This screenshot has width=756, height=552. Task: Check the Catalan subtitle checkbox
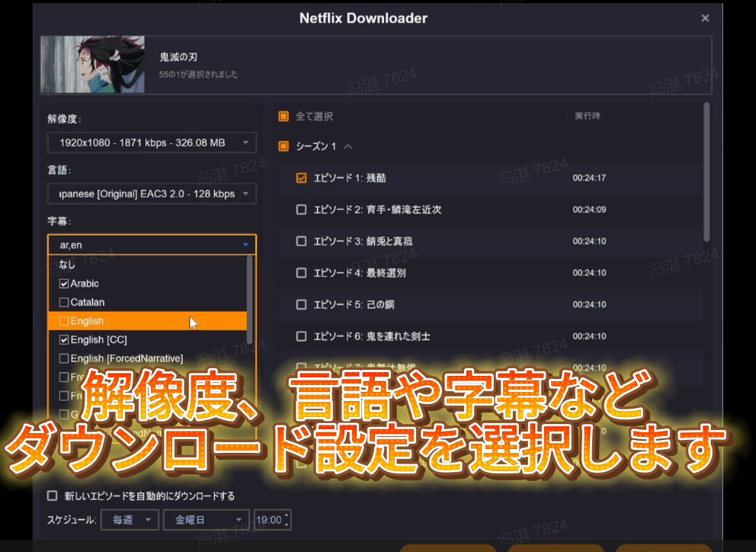pos(64,303)
